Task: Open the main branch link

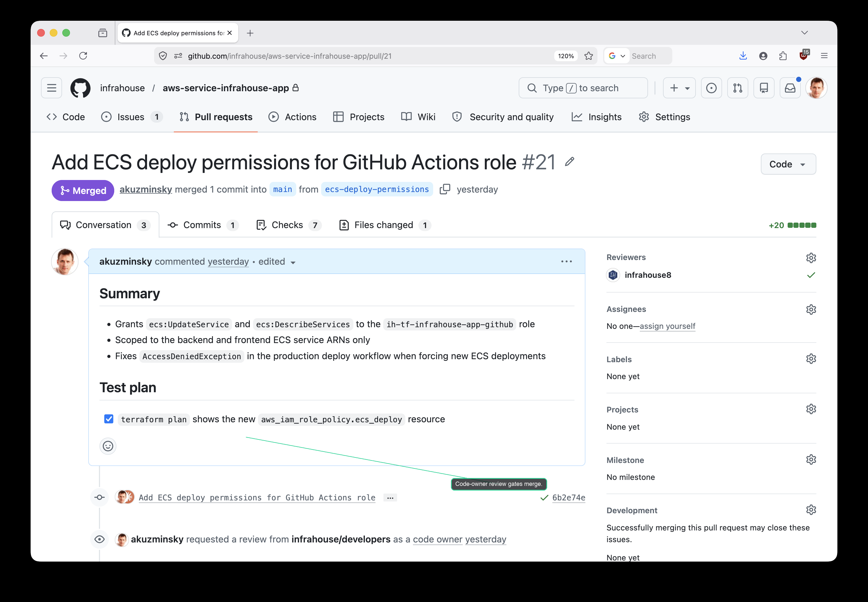Action: [x=283, y=189]
